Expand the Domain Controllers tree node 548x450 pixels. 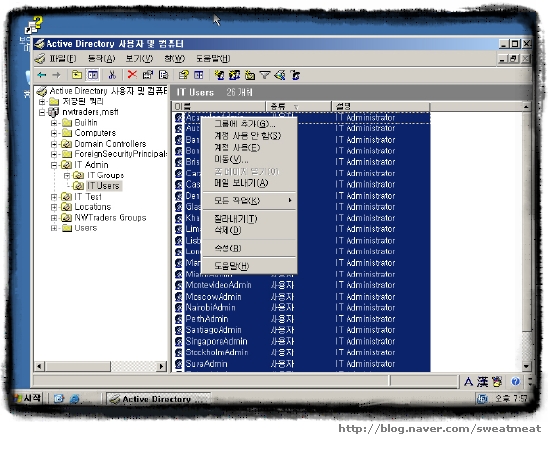point(54,144)
